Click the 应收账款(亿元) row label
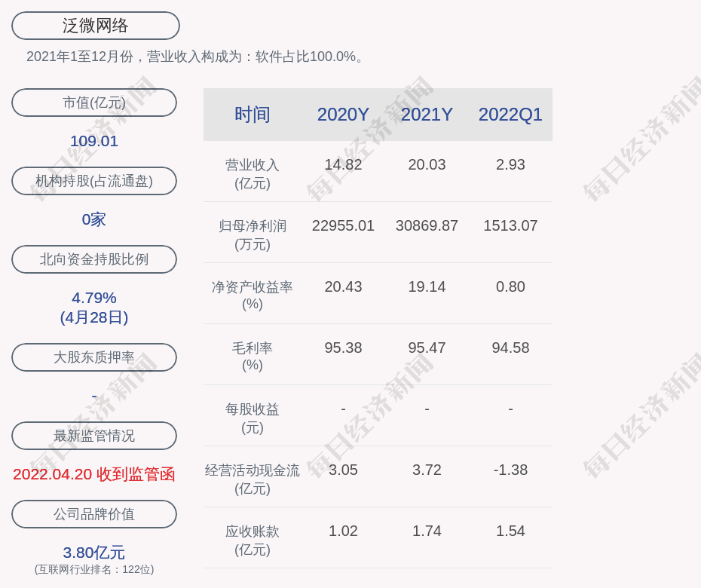701x588 pixels. [x=253, y=540]
